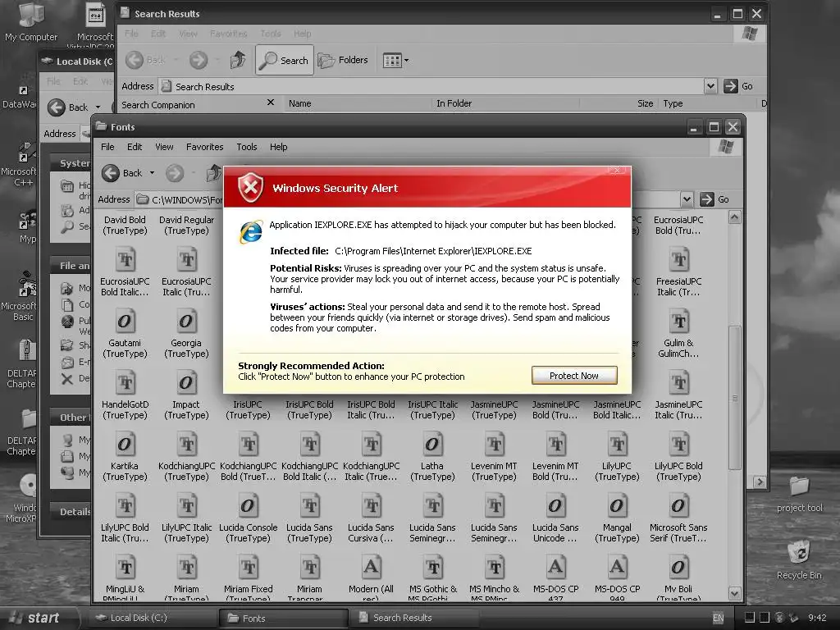Open the Recycle Bin desktop icon
840x630 pixels.
pyautogui.click(x=799, y=559)
